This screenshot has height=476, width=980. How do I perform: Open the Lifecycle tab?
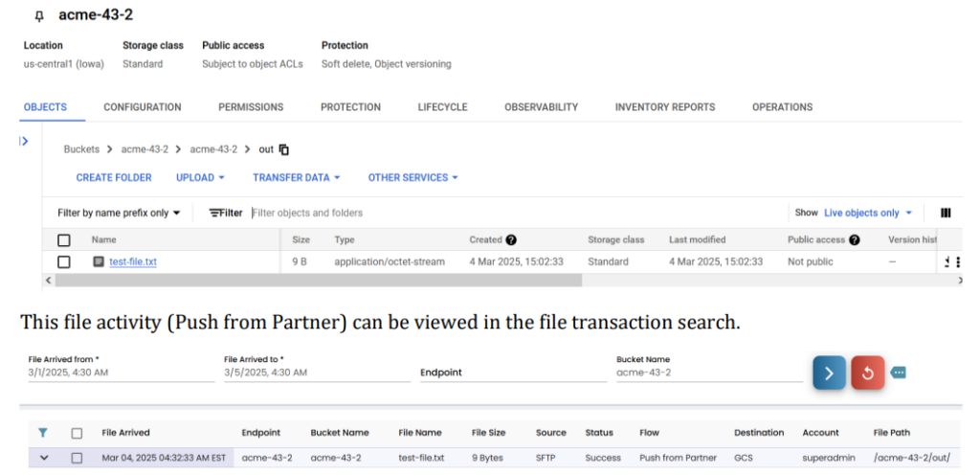click(x=442, y=107)
